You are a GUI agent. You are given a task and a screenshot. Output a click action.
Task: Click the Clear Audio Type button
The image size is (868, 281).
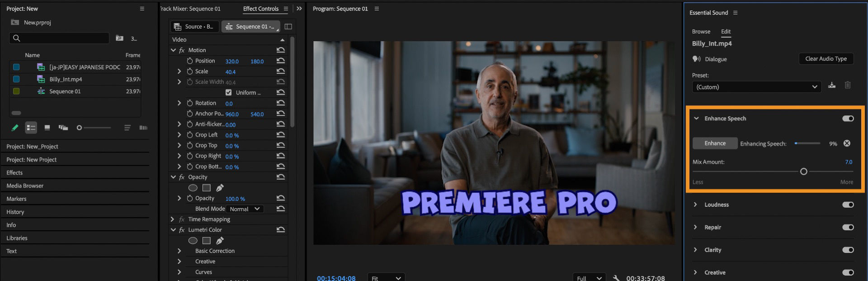point(826,59)
